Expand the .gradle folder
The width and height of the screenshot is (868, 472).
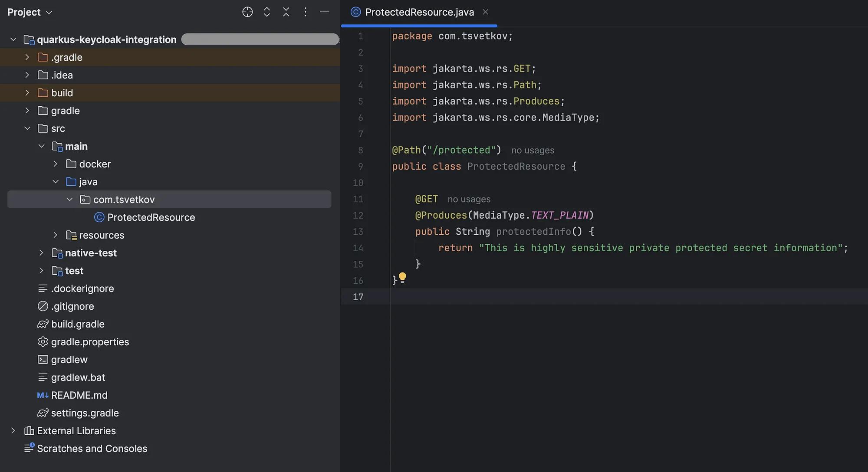pos(27,57)
